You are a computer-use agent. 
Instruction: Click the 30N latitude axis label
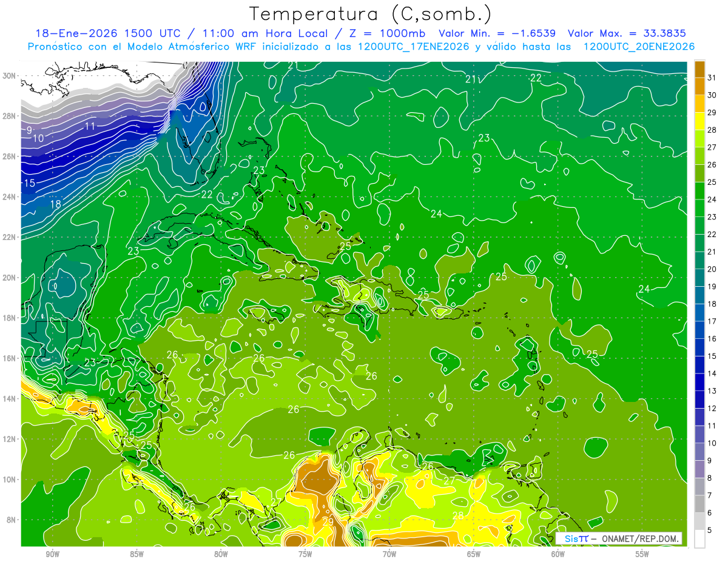(x=10, y=76)
